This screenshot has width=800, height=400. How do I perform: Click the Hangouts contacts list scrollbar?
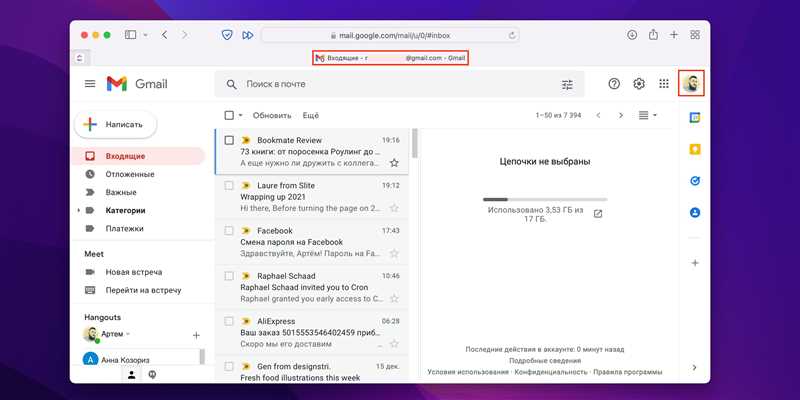click(202, 357)
